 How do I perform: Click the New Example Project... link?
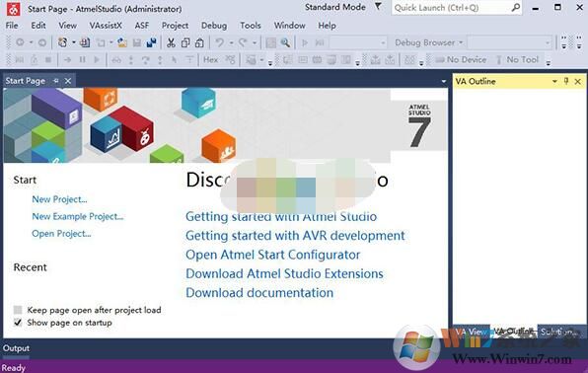coord(78,216)
